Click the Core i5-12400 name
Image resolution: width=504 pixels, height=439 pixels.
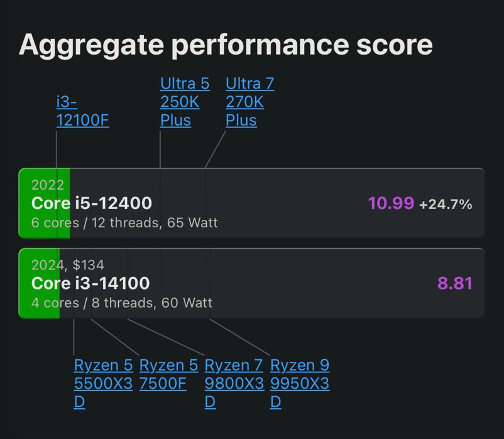click(92, 203)
